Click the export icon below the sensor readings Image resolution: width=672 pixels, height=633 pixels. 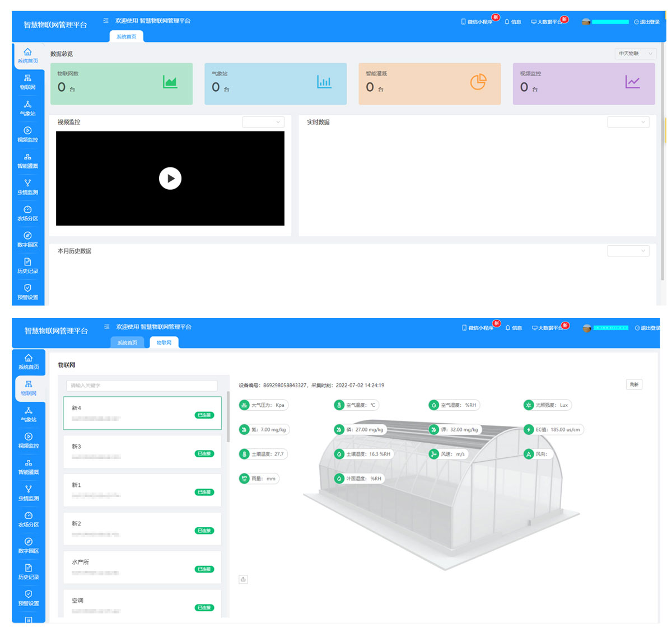(243, 579)
